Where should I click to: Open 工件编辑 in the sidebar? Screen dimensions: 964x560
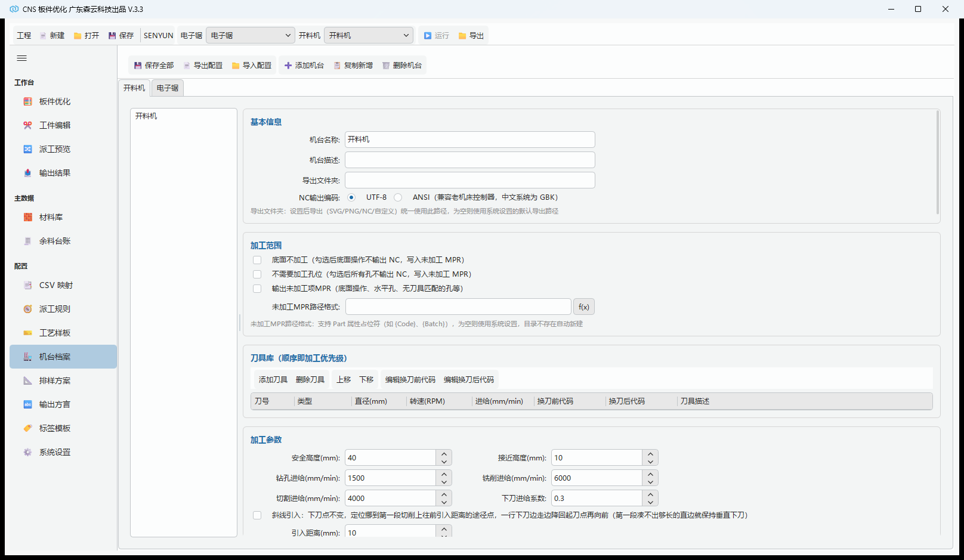point(63,125)
